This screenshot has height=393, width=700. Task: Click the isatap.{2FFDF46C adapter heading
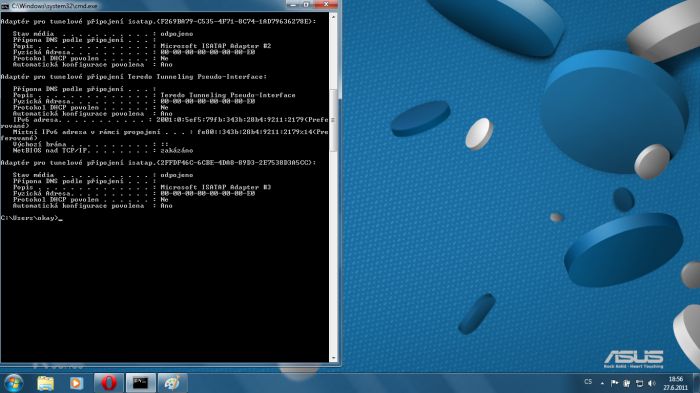click(158, 163)
